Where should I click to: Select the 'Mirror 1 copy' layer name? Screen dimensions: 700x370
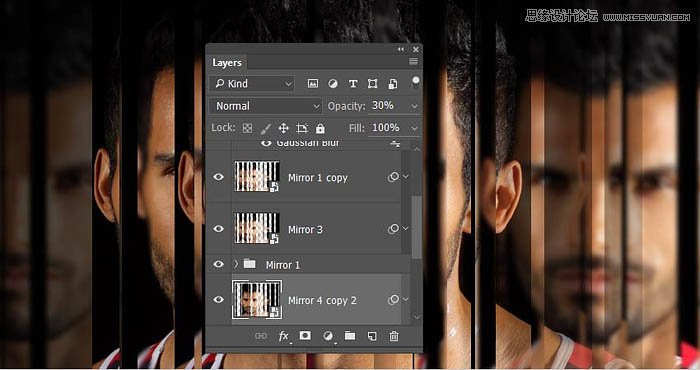pos(318,178)
